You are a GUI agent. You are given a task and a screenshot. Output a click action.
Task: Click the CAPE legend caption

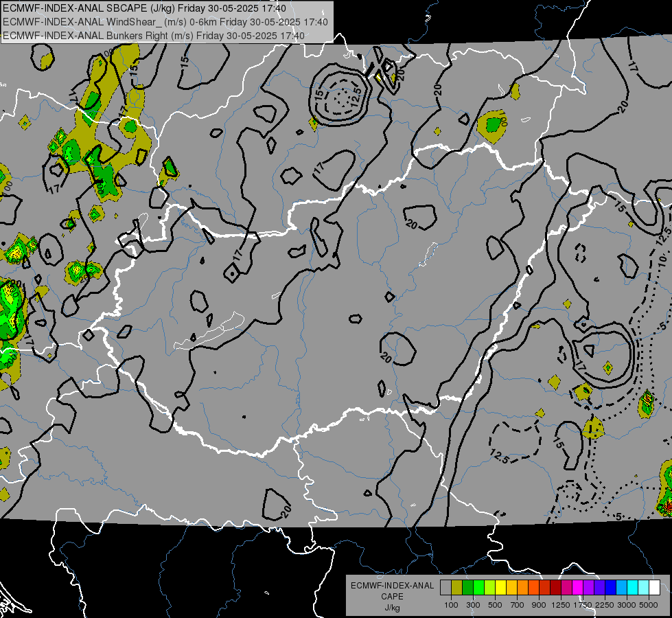(392, 596)
